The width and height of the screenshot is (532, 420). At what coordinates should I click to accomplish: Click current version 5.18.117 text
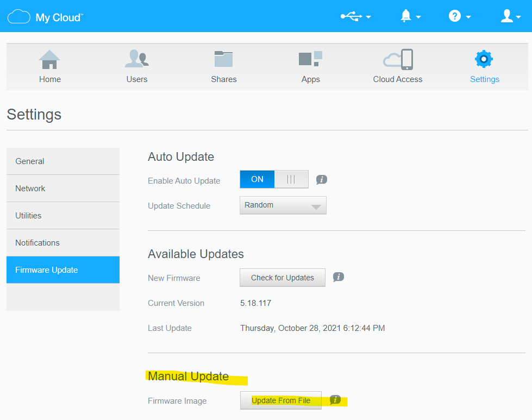coord(256,303)
